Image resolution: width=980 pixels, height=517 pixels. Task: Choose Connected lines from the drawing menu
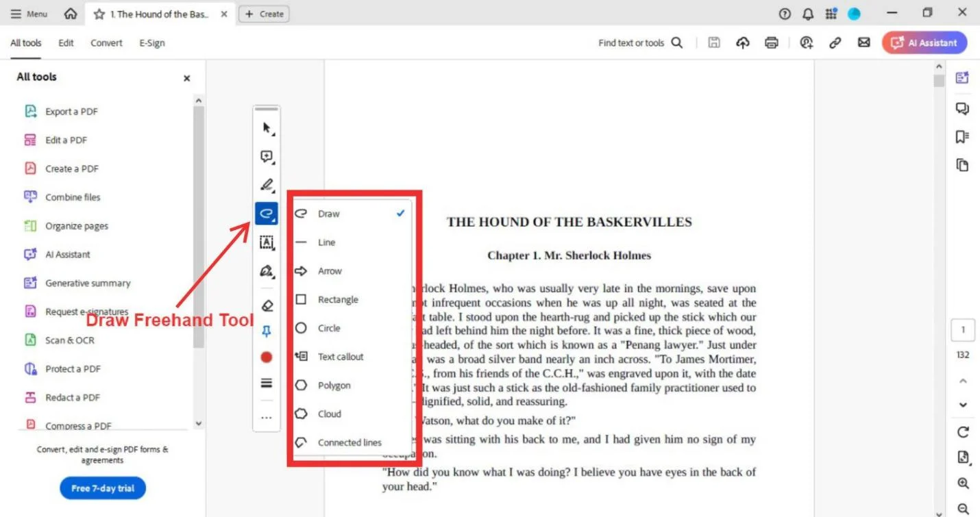[x=350, y=442]
